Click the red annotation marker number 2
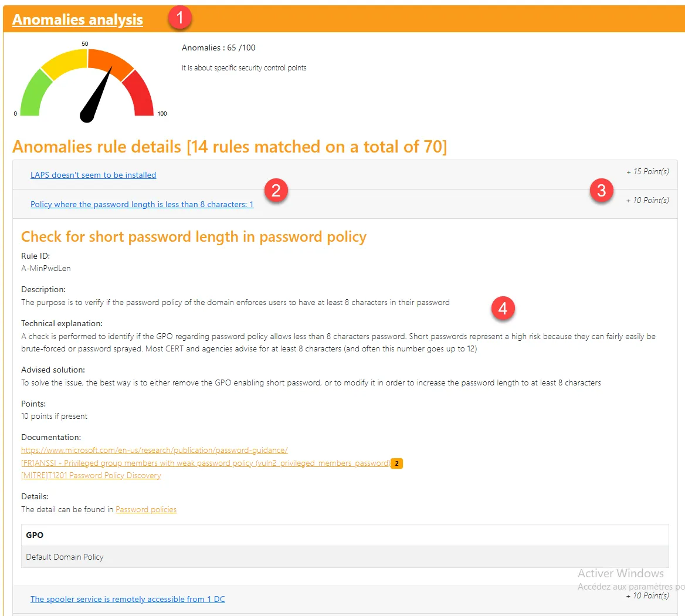Viewport: 685px width, 616px height. pyautogui.click(x=276, y=190)
